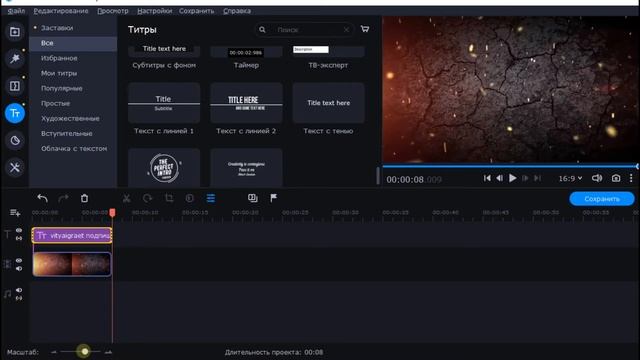Open the Transitions tab icon
640x360 pixels.
(x=15, y=86)
